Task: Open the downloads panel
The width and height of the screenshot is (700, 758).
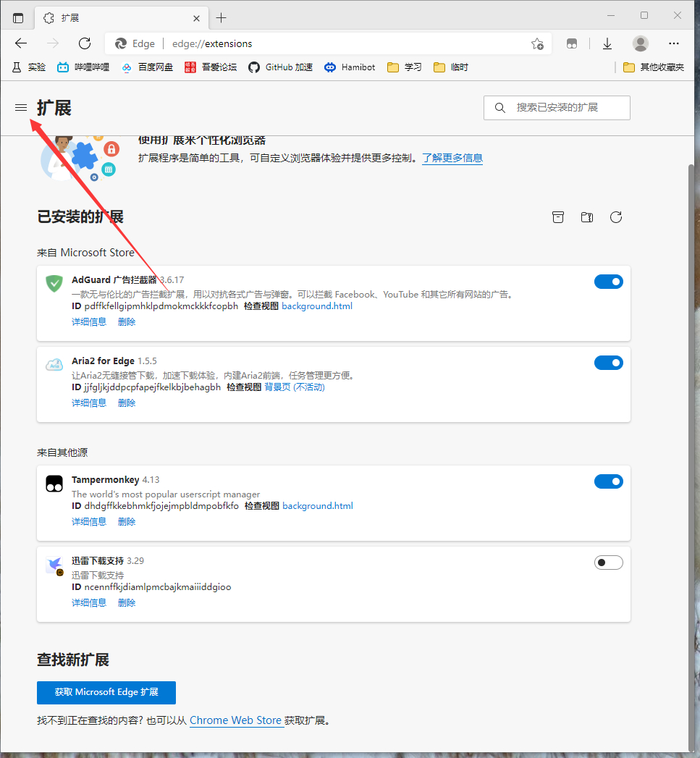Action: tap(607, 43)
